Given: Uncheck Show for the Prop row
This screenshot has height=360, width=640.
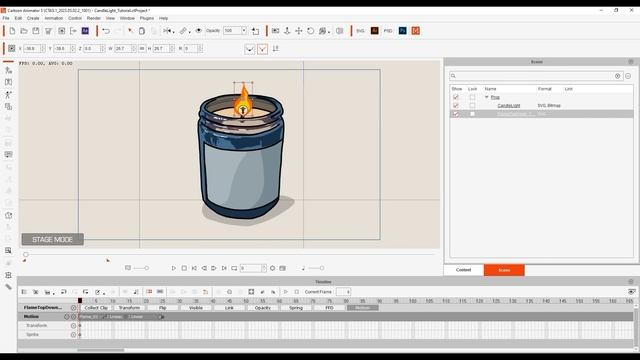Looking at the screenshot, I should coord(456,97).
